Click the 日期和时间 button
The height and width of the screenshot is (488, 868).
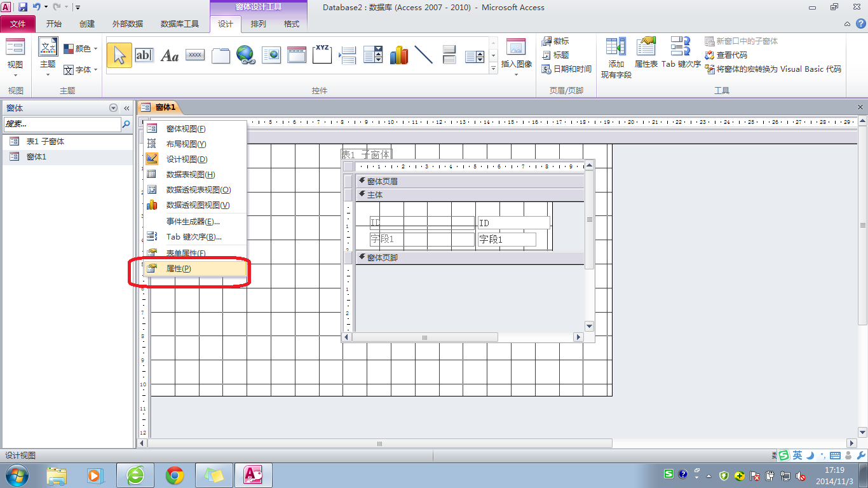566,69
